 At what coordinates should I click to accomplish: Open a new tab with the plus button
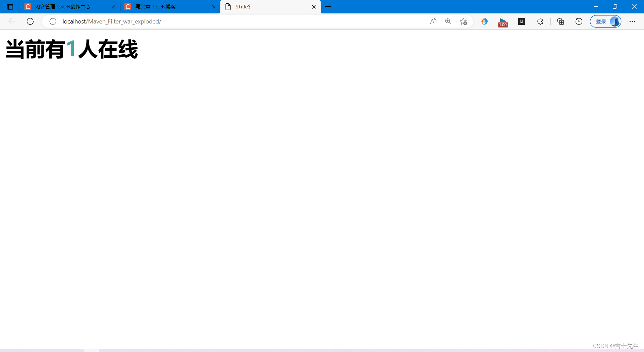click(x=328, y=7)
